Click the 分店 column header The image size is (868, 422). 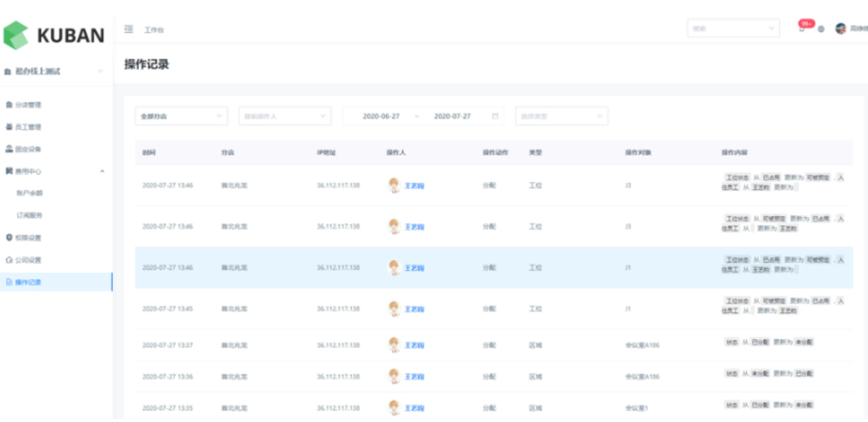pyautogui.click(x=228, y=153)
